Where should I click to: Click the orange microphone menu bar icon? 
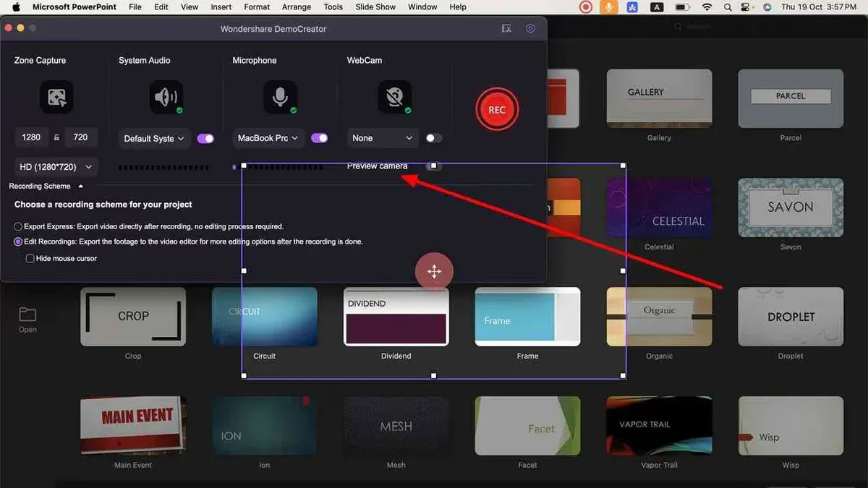click(609, 7)
